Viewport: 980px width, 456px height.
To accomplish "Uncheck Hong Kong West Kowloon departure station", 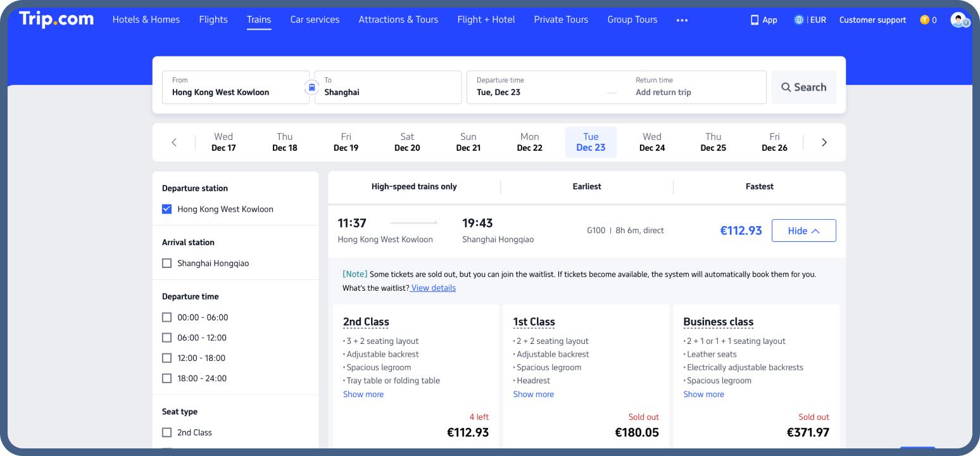I will coord(167,209).
